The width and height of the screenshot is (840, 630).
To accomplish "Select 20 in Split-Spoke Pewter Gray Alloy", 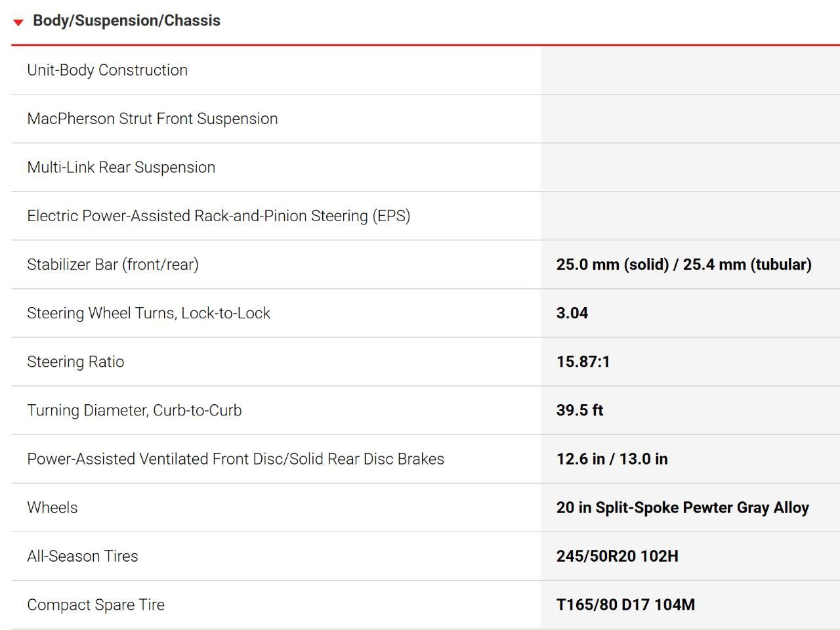I will click(682, 507).
